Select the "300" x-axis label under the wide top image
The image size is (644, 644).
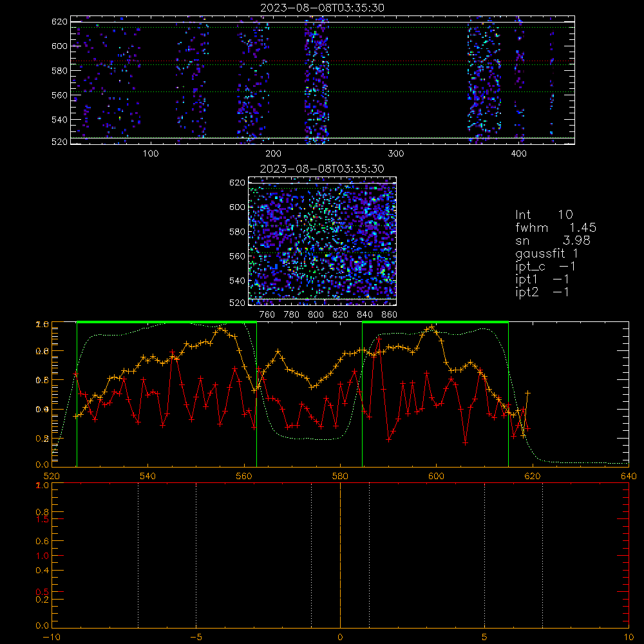[396, 154]
